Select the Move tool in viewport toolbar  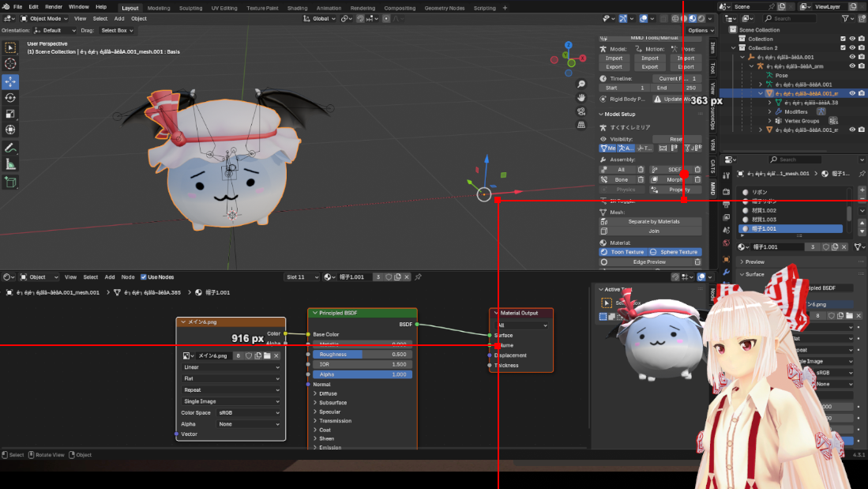coord(10,81)
